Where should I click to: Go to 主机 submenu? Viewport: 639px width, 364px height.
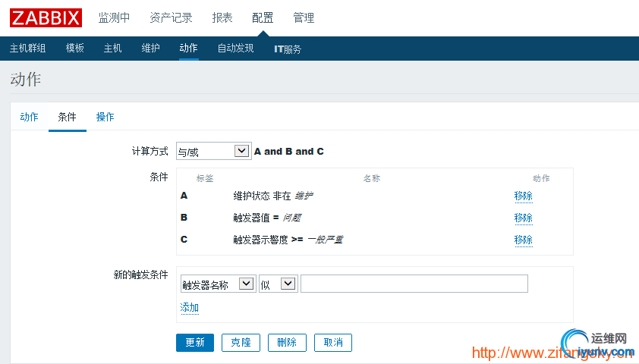[112, 49]
